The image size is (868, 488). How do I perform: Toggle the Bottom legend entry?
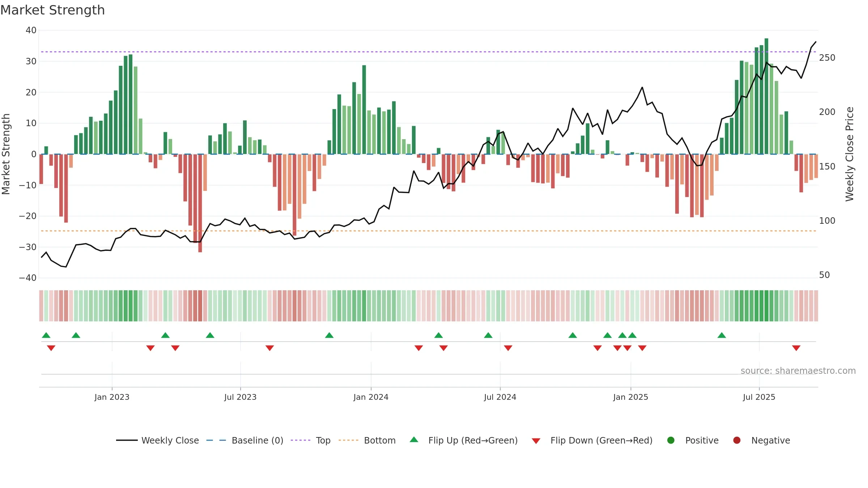[367, 440]
